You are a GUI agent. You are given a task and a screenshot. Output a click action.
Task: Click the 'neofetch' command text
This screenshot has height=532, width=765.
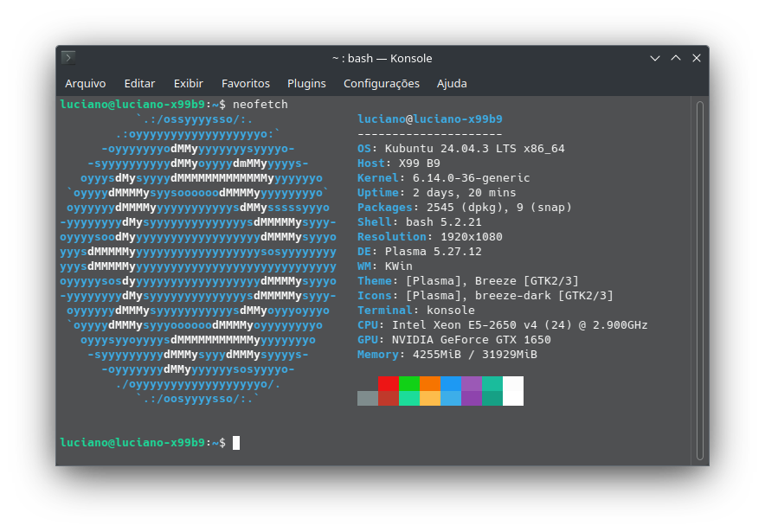(x=260, y=105)
